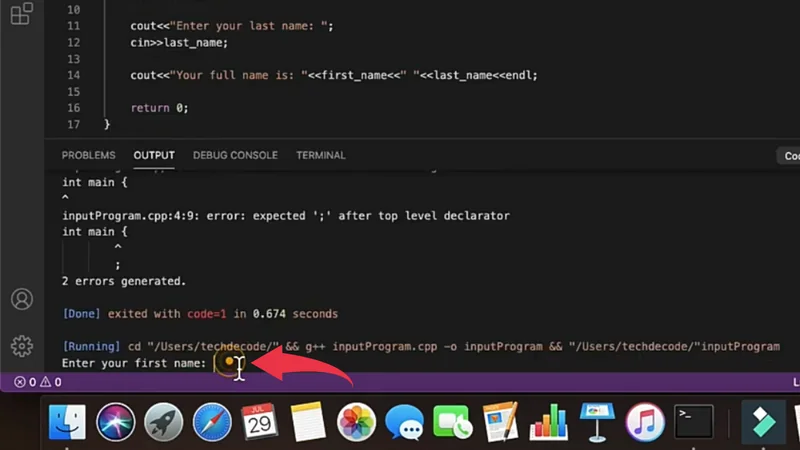
Task: Launch Siri from the Dock
Action: 116,422
